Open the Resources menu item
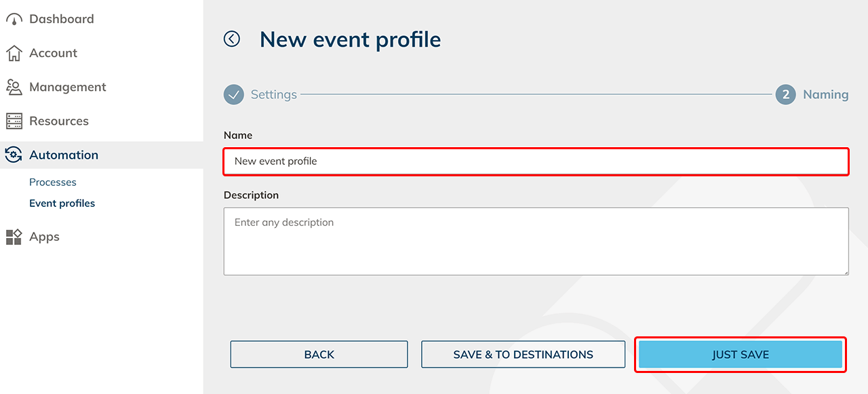 (x=59, y=121)
